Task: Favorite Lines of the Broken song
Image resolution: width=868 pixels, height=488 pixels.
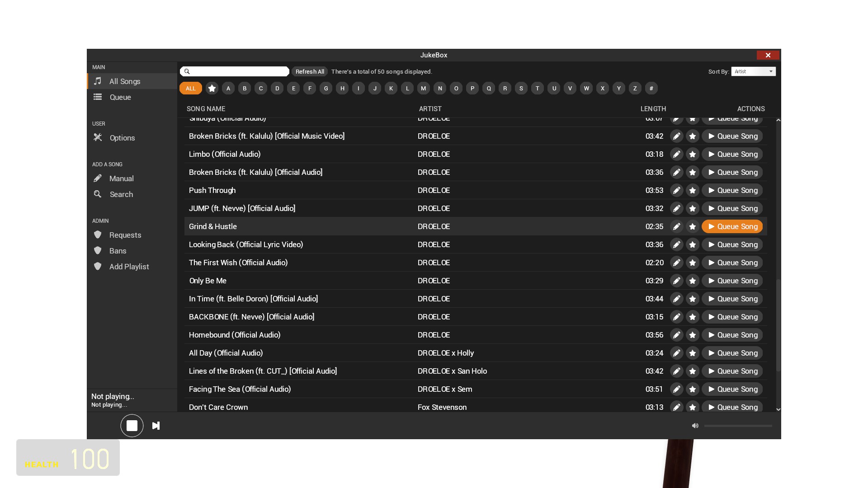Action: click(x=693, y=371)
